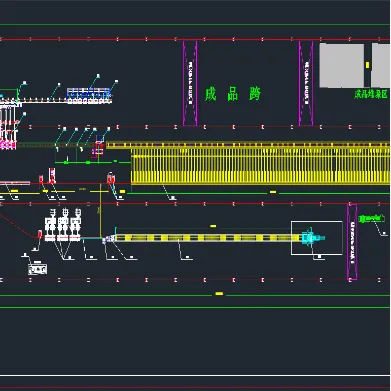
Task: Select the "成品堆垛区" label under gray blocks
Action: pos(371,94)
